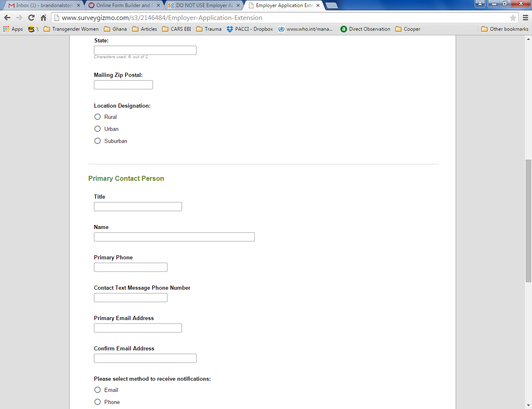Click the 'Characters used: 0 out of 2' text

(x=121, y=57)
